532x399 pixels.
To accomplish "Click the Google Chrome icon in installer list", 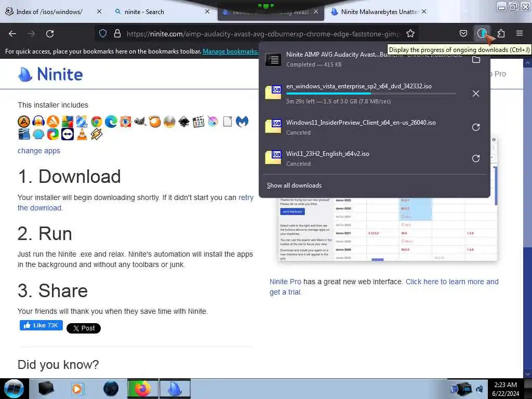I will 96,122.
